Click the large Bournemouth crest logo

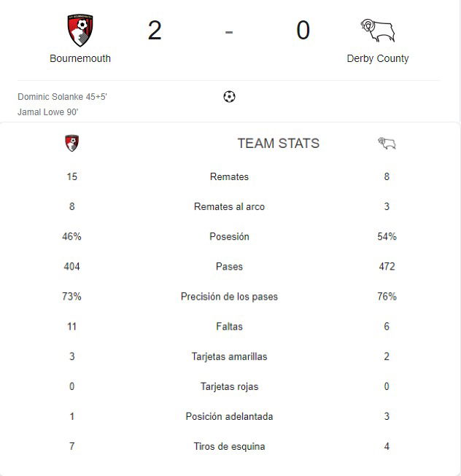point(80,30)
